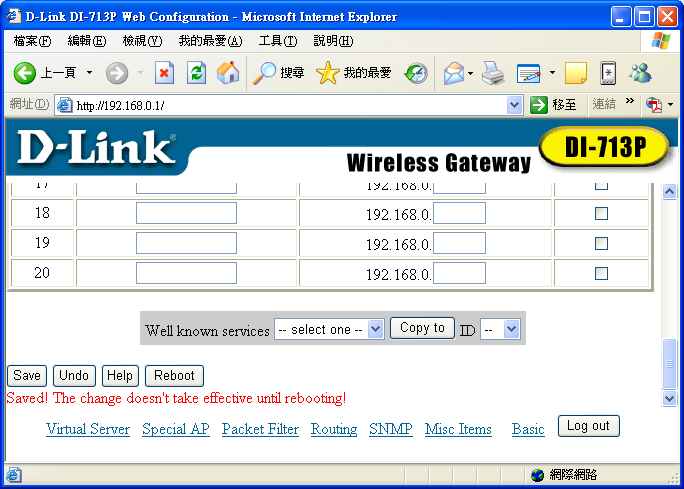This screenshot has height=489, width=684.
Task: Open the Routing link
Action: coord(334,429)
